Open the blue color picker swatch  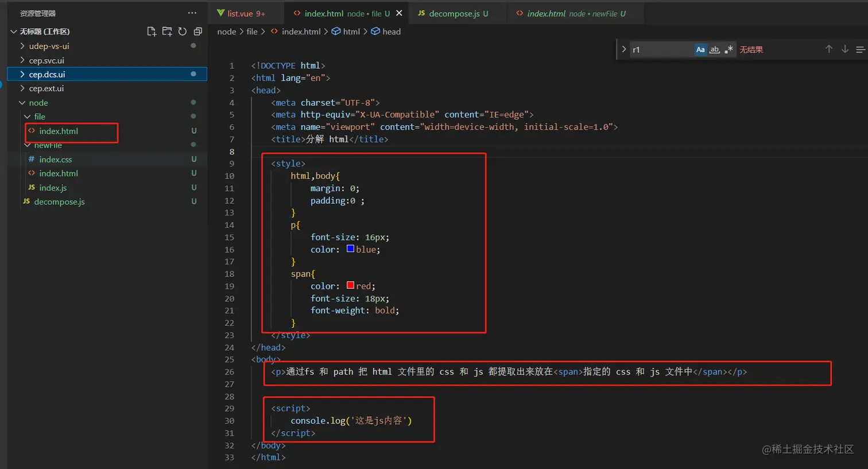coord(350,249)
